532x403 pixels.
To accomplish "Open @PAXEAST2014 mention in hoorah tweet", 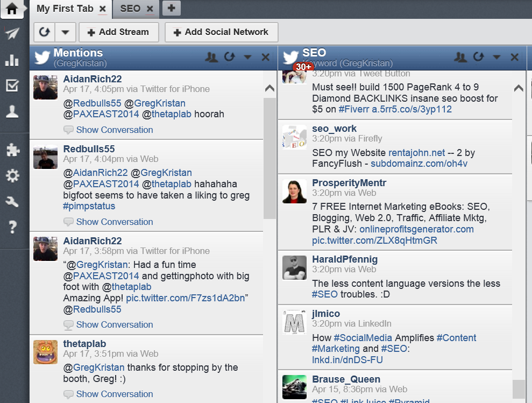I will coord(101,114).
